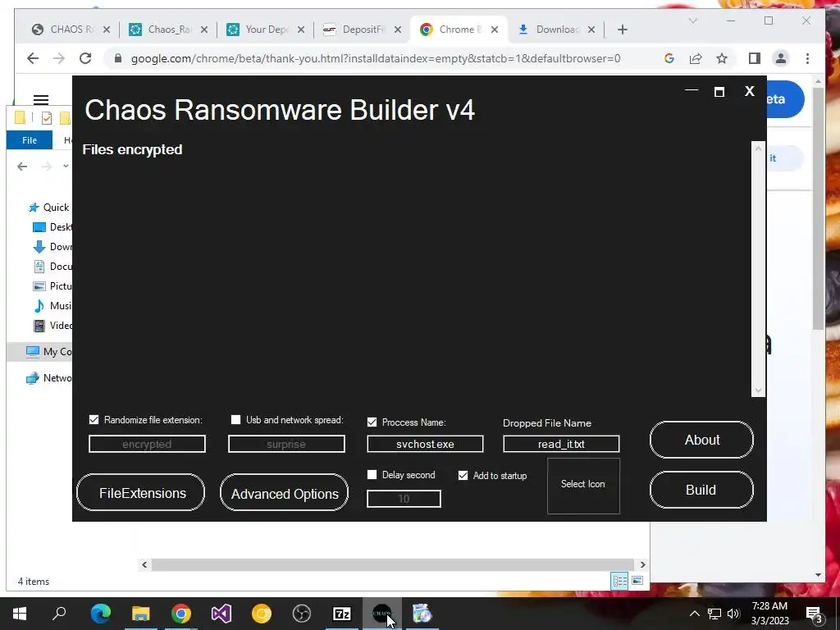Show hidden tray icons chevron
Viewport: 840px width, 630px height.
pos(694,614)
